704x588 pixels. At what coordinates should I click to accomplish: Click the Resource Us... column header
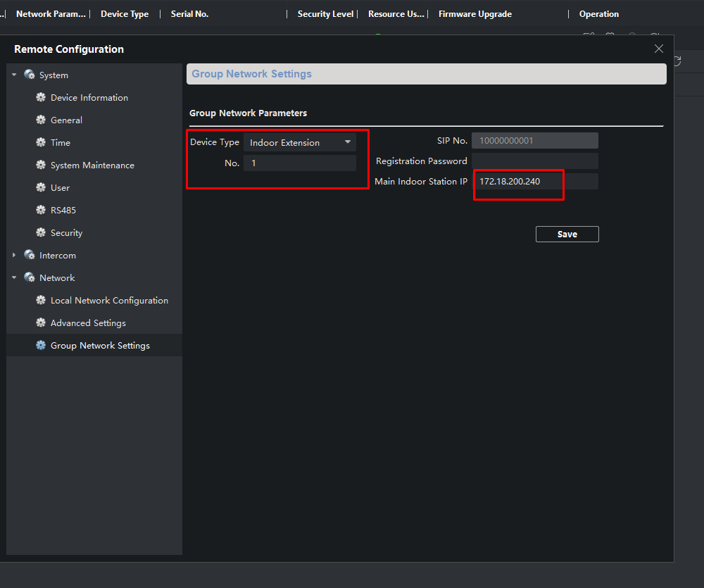396,14
